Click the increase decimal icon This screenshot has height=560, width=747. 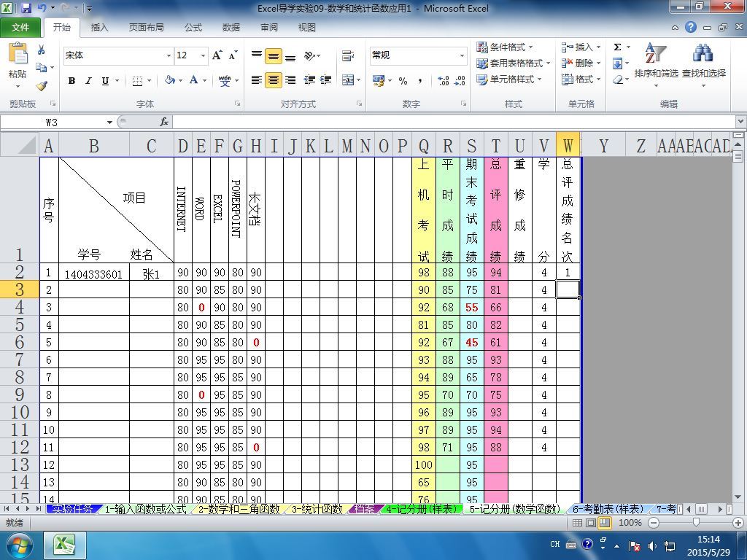pyautogui.click(x=443, y=80)
